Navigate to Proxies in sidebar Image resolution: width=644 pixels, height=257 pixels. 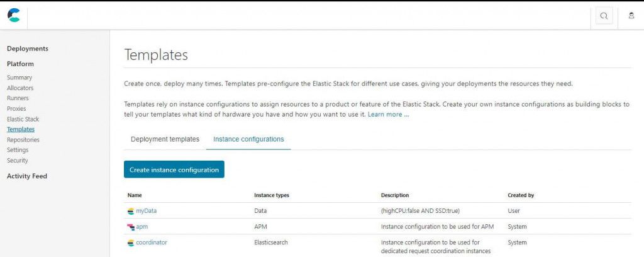[16, 108]
